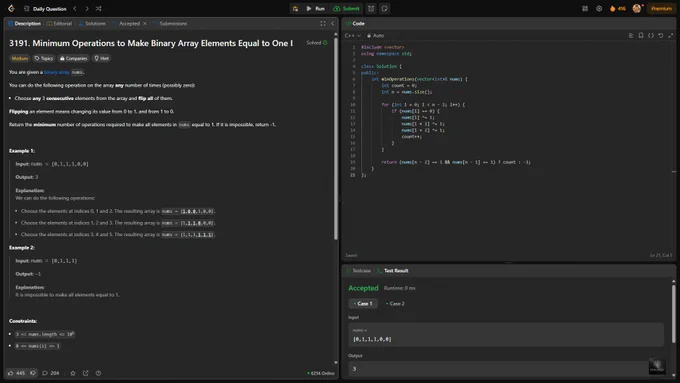This screenshot has width=680, height=383.
Task: Open the user profile avatar
Action: pyautogui.click(x=637, y=8)
